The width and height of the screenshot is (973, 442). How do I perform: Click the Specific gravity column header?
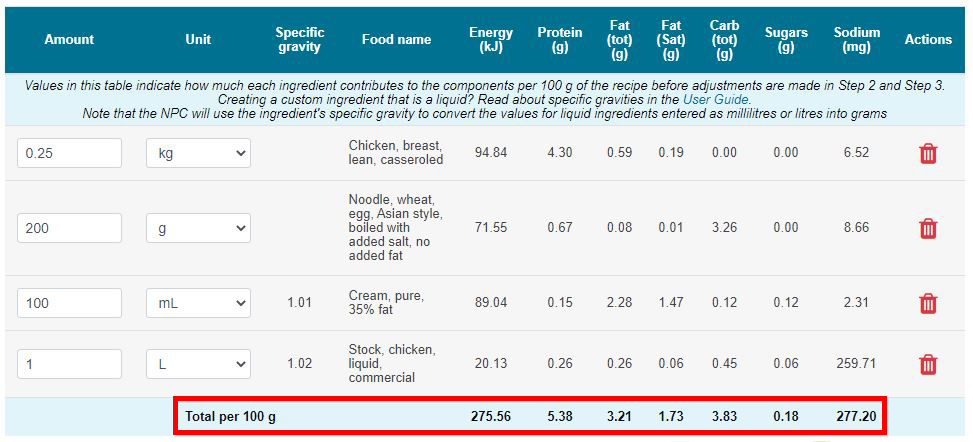tap(300, 40)
